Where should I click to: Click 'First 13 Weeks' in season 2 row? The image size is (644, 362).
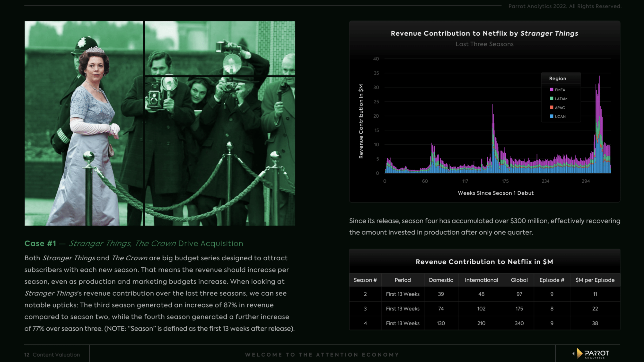402,294
